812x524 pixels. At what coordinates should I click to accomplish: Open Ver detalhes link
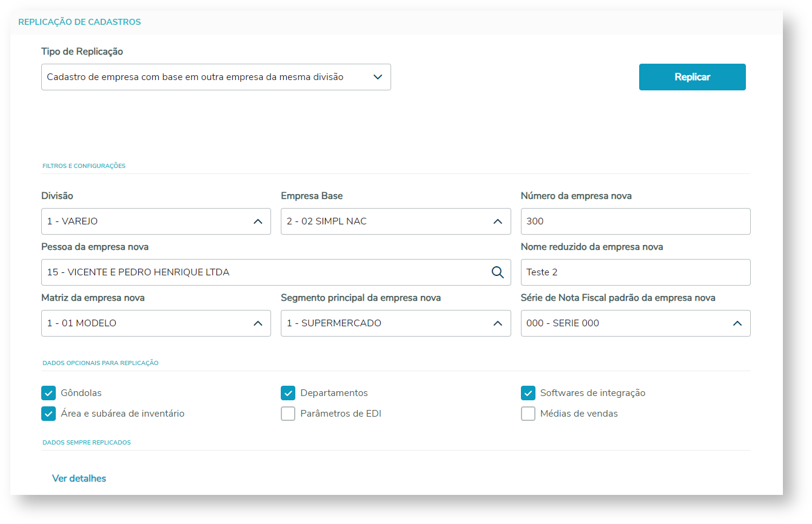[x=79, y=479]
